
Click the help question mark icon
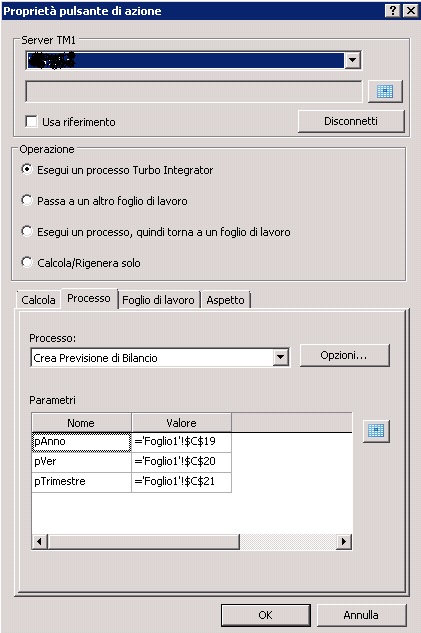392,10
